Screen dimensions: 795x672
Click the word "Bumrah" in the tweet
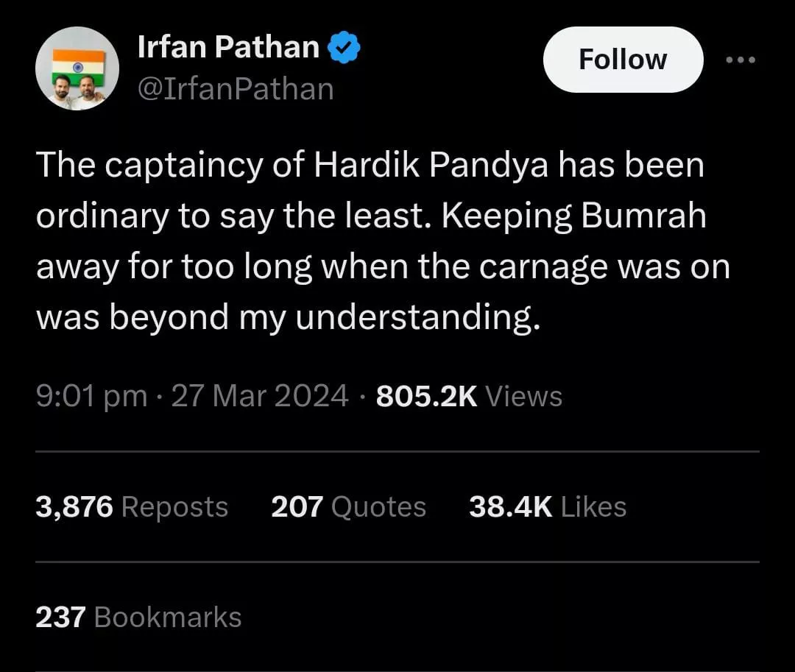pos(643,216)
